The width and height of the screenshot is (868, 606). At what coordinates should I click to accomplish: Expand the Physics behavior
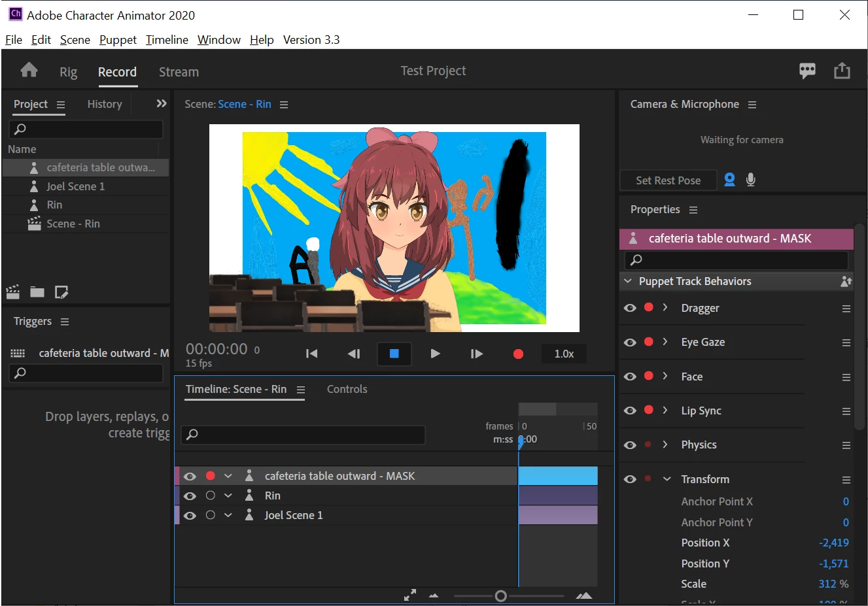pyautogui.click(x=665, y=445)
